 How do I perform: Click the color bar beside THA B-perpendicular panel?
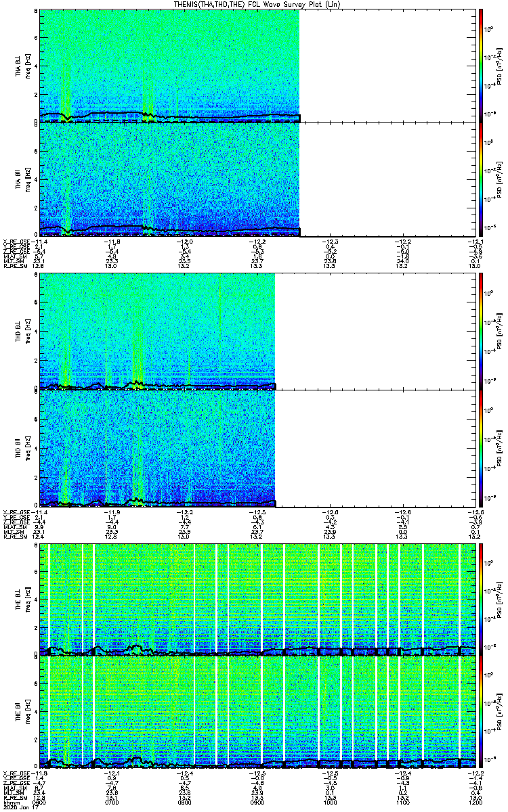481,66
